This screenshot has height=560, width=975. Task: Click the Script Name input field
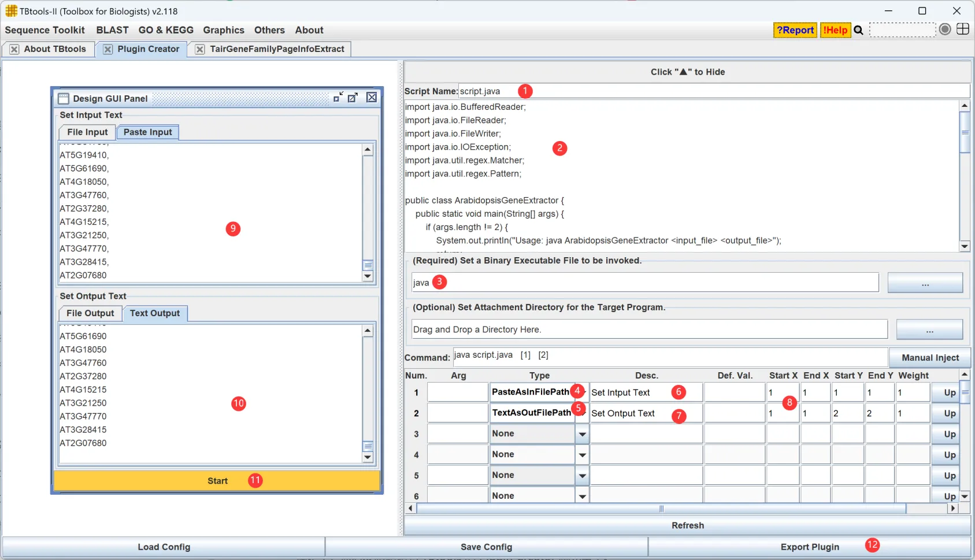(x=714, y=91)
